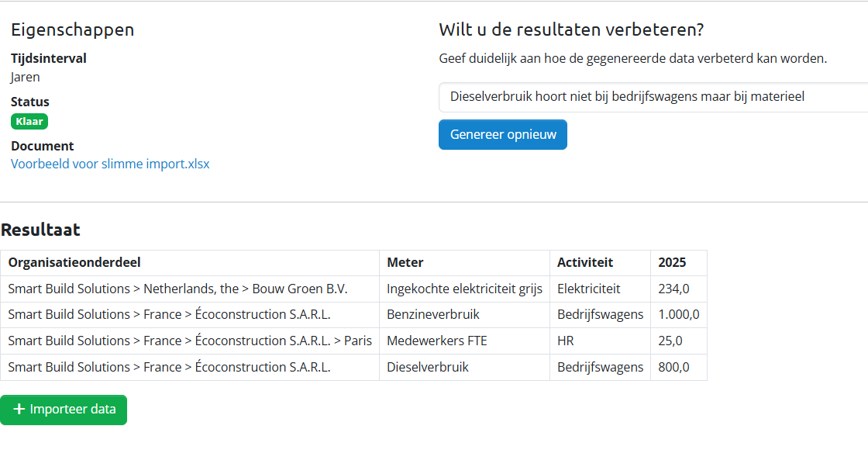Select the 2025 column header
Image resolution: width=868 pixels, height=467 pixels.
(672, 263)
